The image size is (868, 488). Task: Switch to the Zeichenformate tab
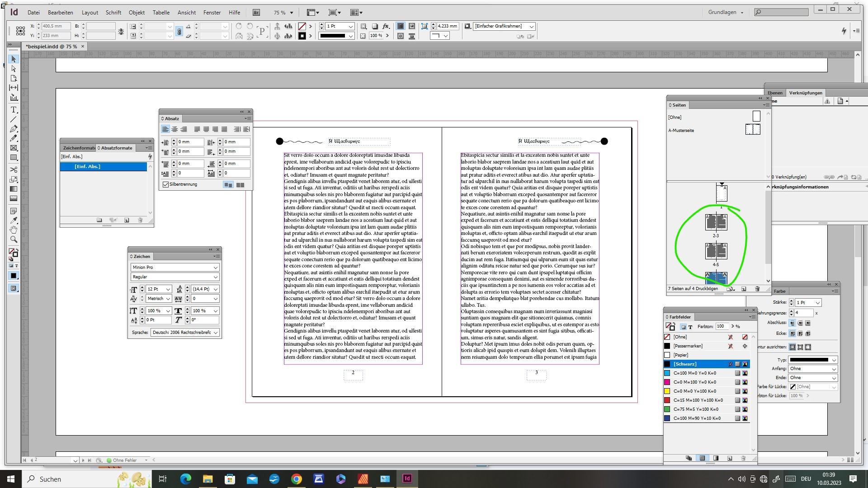point(78,148)
